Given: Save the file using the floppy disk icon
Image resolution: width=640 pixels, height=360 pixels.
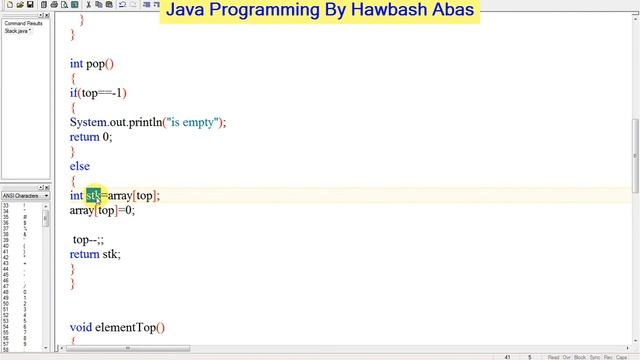Looking at the screenshot, I should tap(30, 4).
